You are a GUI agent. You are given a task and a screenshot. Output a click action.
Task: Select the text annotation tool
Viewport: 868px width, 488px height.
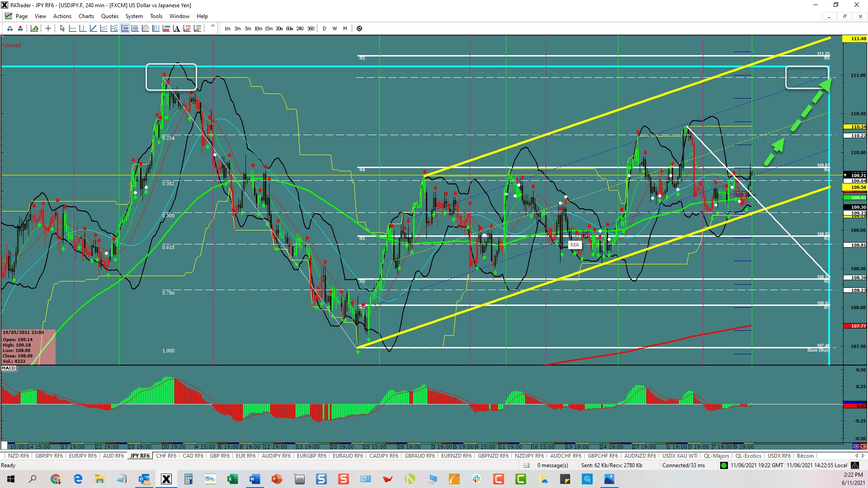pyautogui.click(x=176, y=28)
